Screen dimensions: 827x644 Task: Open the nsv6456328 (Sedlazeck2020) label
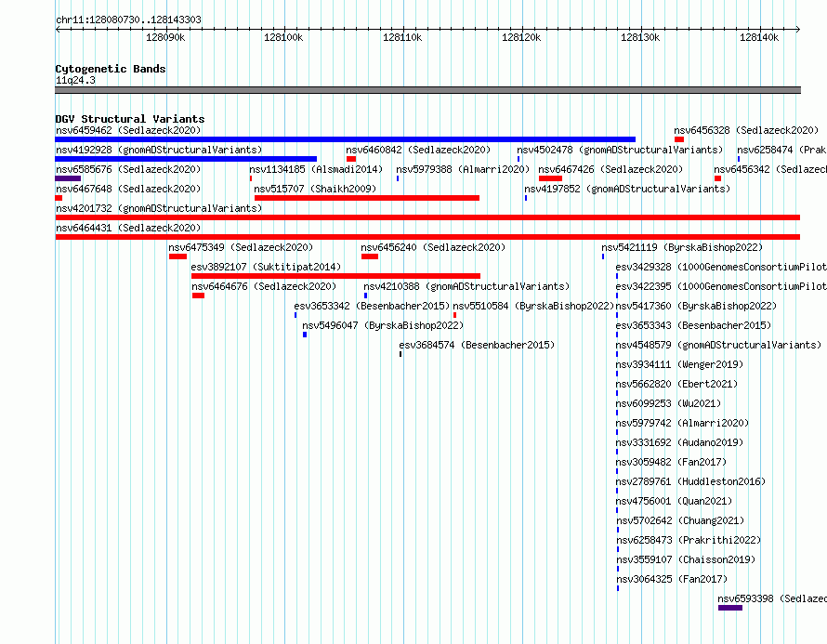[746, 130]
